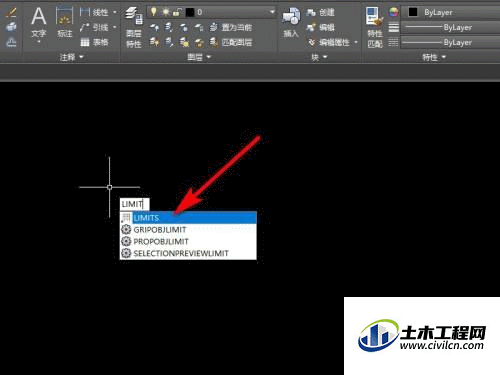
Task: Select the 特性匹配 match properties tool
Action: click(x=374, y=28)
